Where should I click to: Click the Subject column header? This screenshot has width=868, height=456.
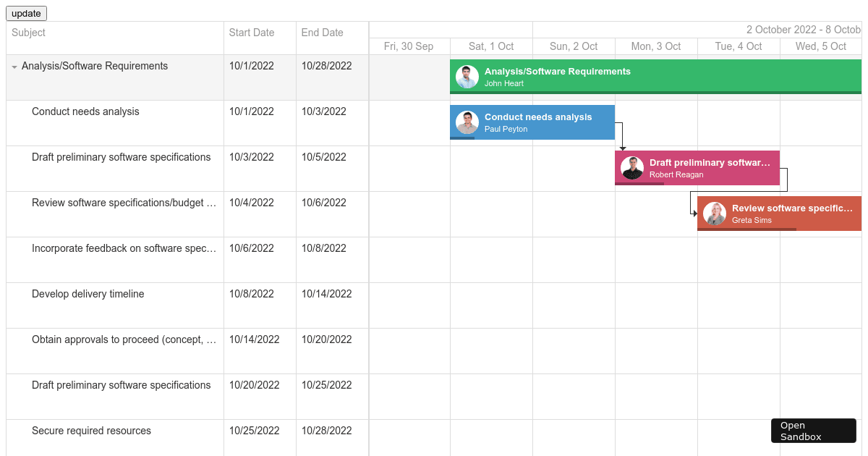click(27, 33)
